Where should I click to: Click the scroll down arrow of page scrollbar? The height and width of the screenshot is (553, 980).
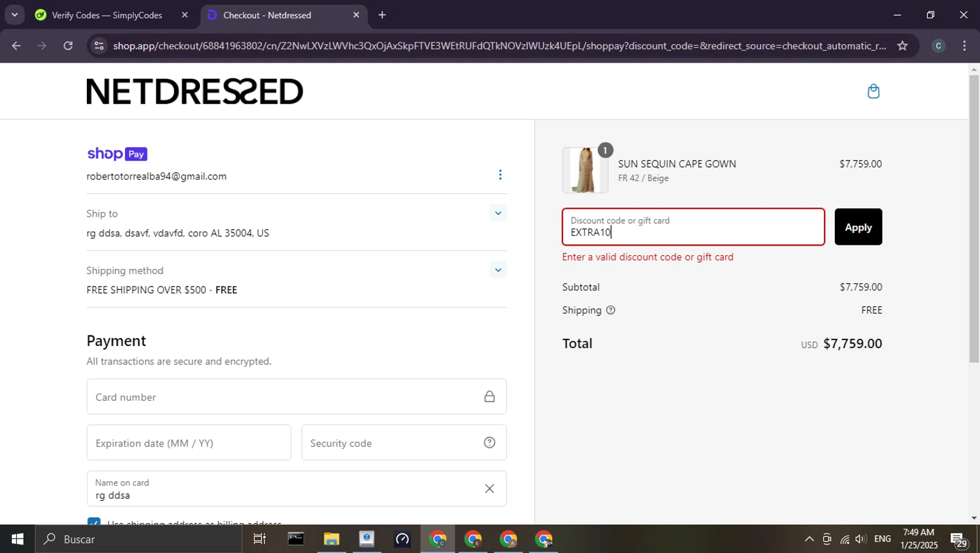pyautogui.click(x=974, y=518)
